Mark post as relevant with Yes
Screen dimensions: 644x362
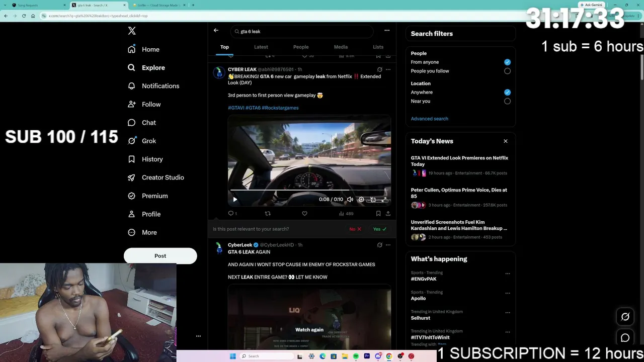380,229
